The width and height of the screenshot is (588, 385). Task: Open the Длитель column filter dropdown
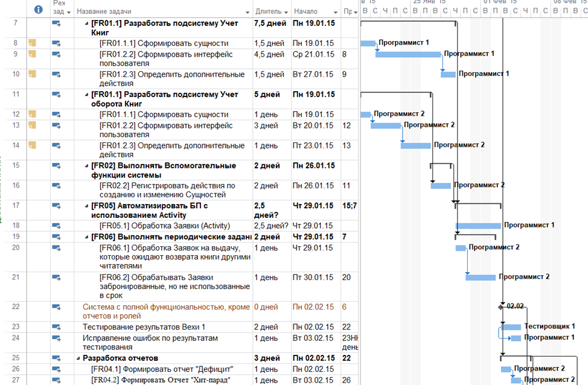click(x=286, y=13)
